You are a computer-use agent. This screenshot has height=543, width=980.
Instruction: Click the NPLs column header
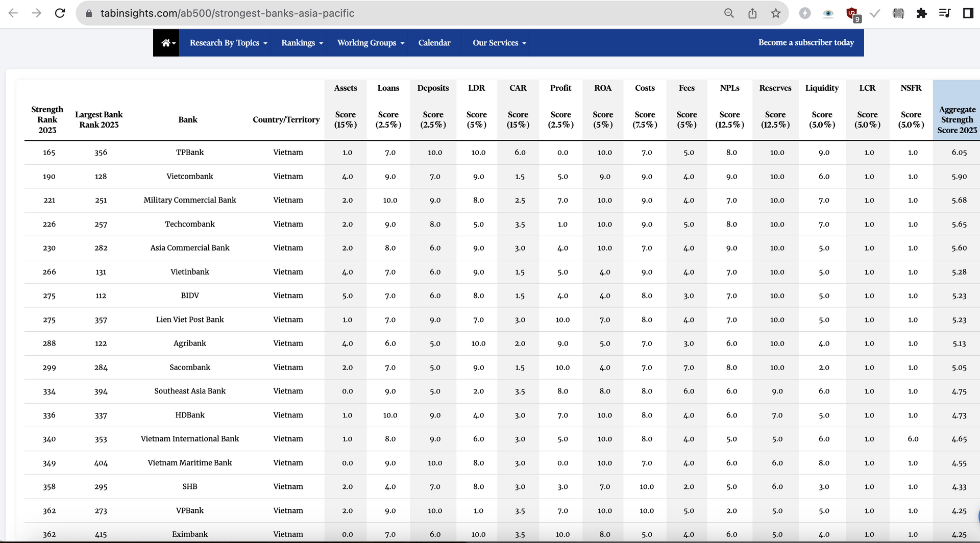click(x=730, y=88)
